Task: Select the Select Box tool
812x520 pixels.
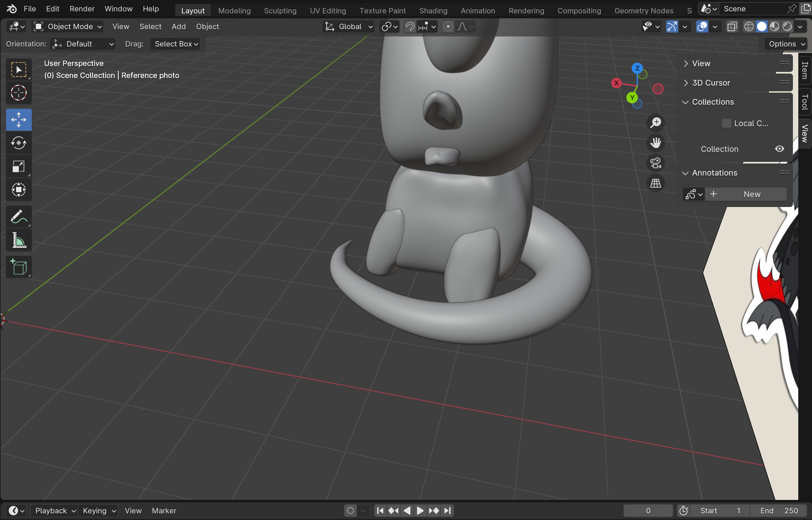Action: click(x=19, y=70)
